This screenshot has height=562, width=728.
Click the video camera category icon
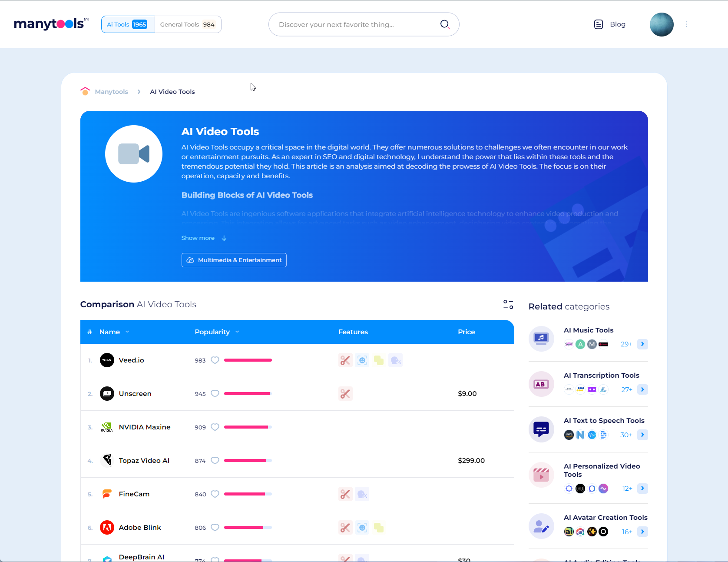[134, 154]
